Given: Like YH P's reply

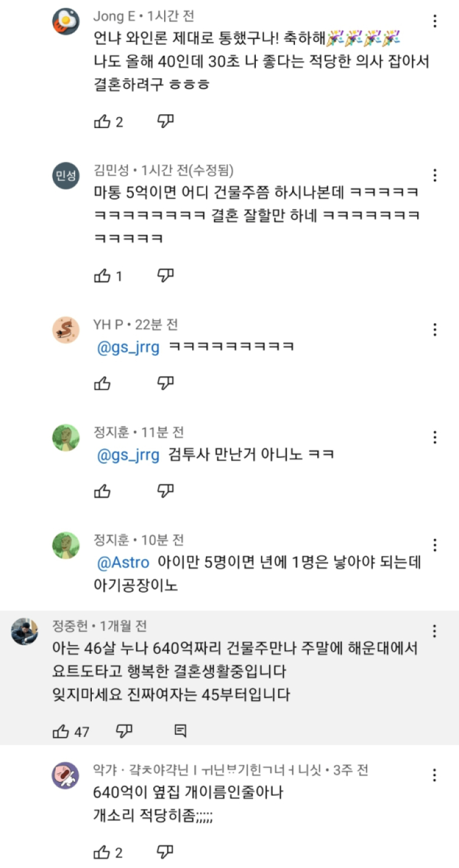Looking at the screenshot, I should coord(102,383).
